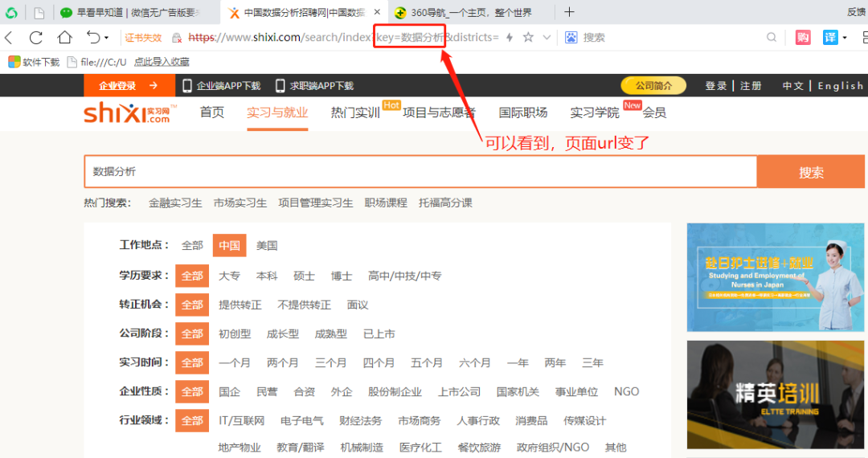Click the 注册 link
The width and height of the screenshot is (868, 458).
click(x=751, y=86)
